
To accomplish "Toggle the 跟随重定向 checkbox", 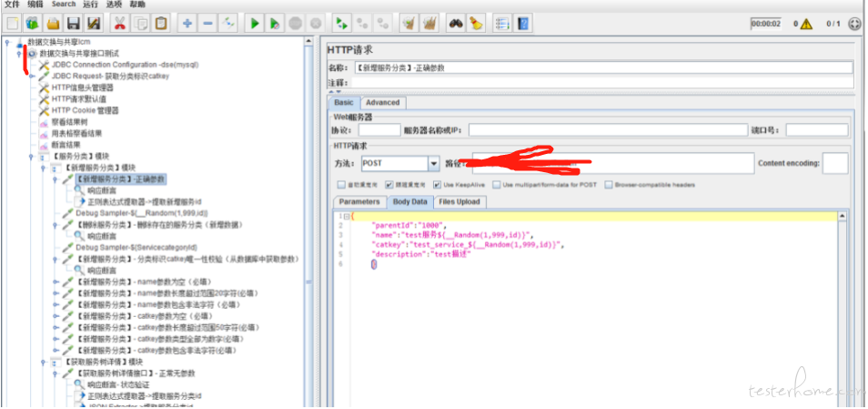I will (389, 185).
